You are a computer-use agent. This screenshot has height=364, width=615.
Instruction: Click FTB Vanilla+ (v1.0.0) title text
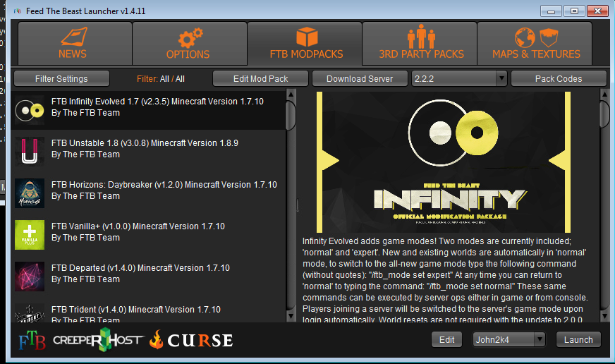pyautogui.click(x=138, y=226)
